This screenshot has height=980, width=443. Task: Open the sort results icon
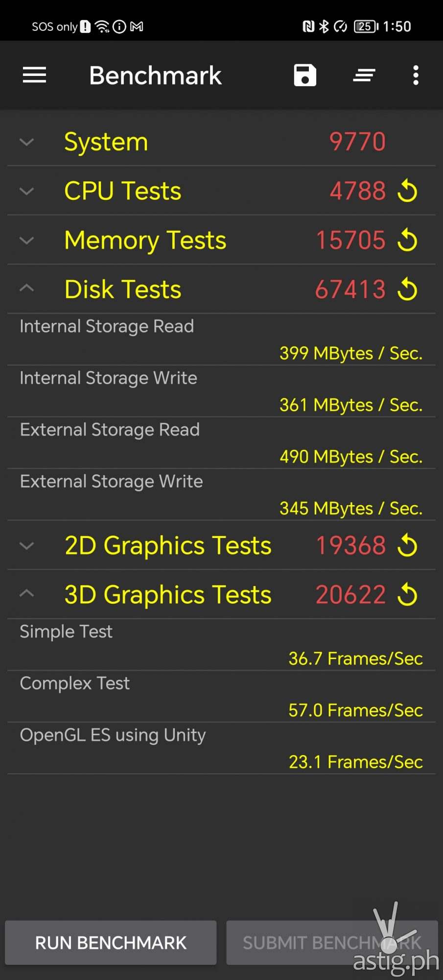pos(364,75)
